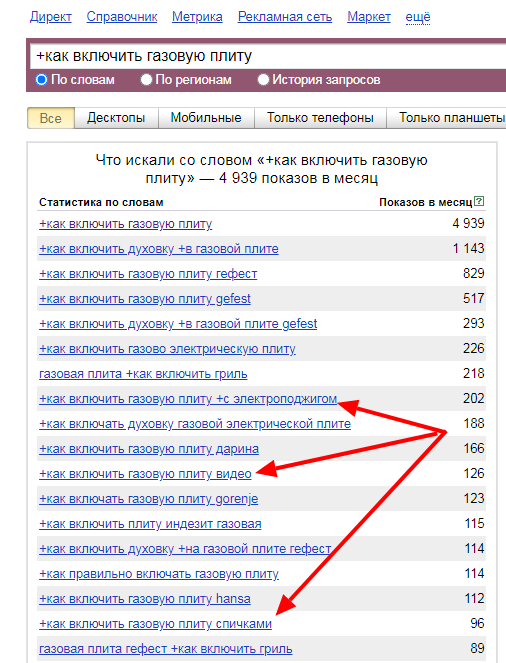The width and height of the screenshot is (506, 663).
Task: Switch to the Только планшеты tab
Action: (x=446, y=118)
